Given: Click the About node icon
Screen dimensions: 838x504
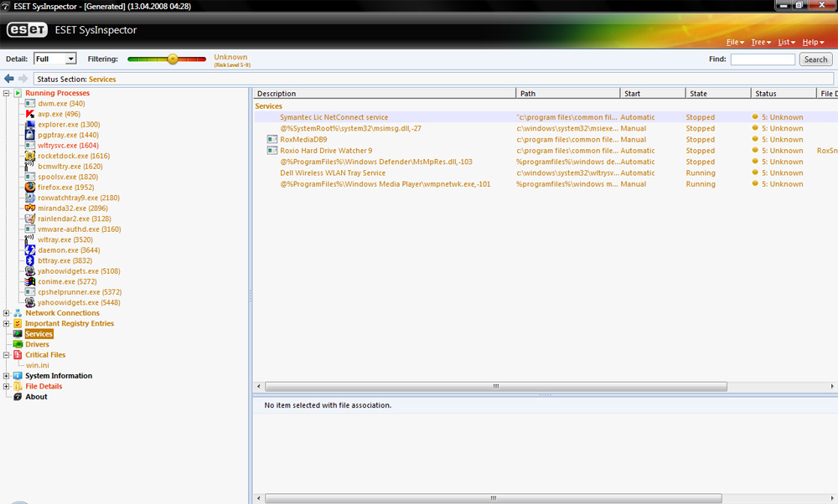Looking at the screenshot, I should [x=18, y=397].
